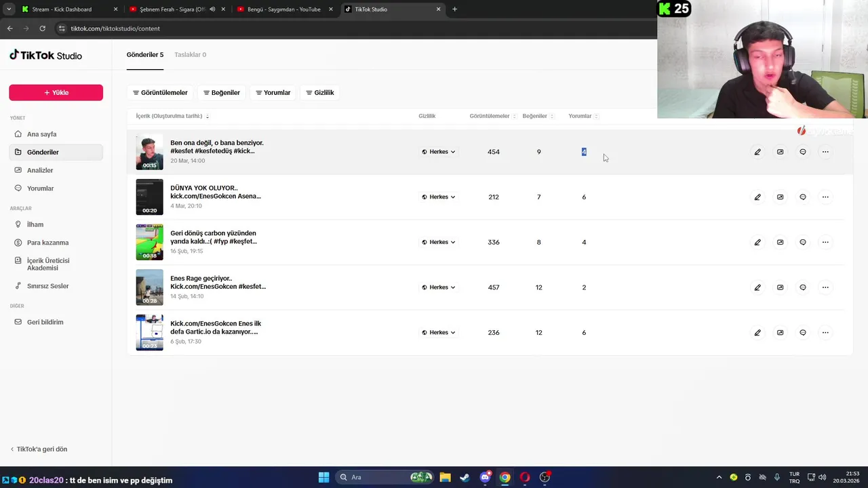Open comments icon for "Geri dönüş carbon" post
Image resolution: width=868 pixels, height=488 pixels.
[803, 242]
